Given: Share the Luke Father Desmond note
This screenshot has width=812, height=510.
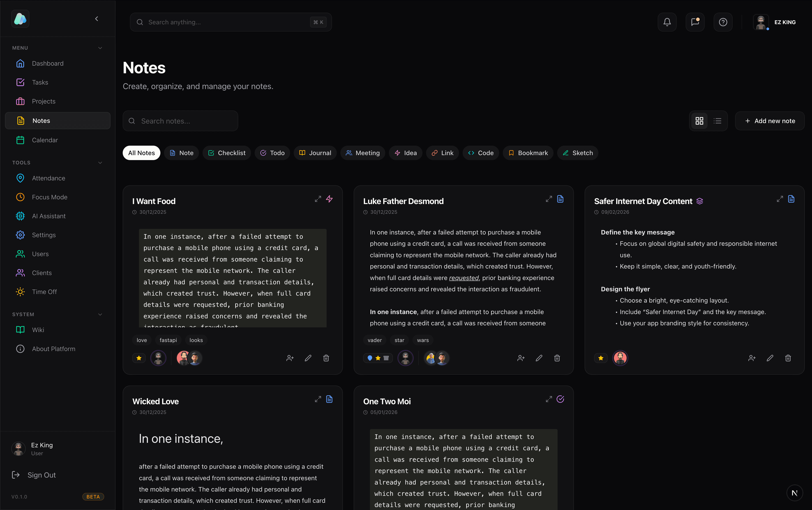Looking at the screenshot, I should pos(521,358).
